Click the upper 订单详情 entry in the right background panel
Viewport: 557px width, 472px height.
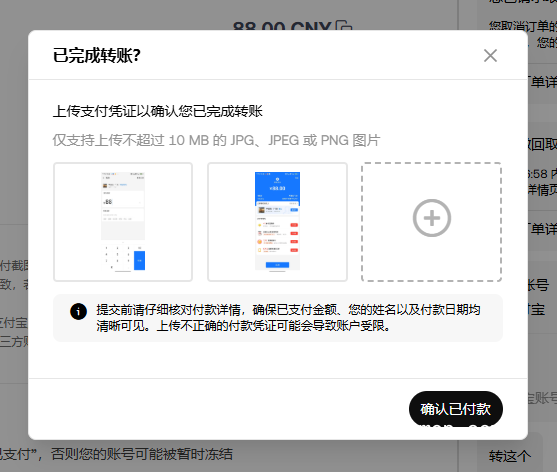click(x=542, y=82)
